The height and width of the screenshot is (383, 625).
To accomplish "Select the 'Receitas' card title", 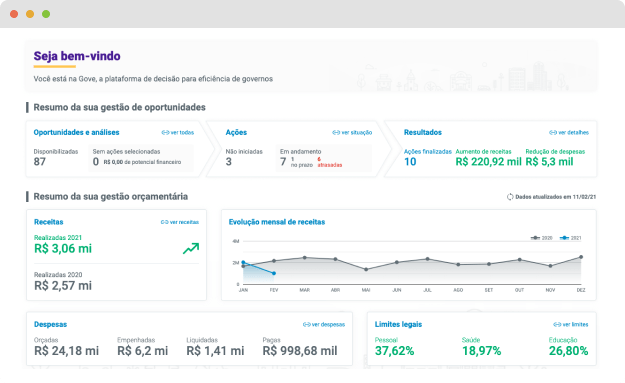I will 49,222.
